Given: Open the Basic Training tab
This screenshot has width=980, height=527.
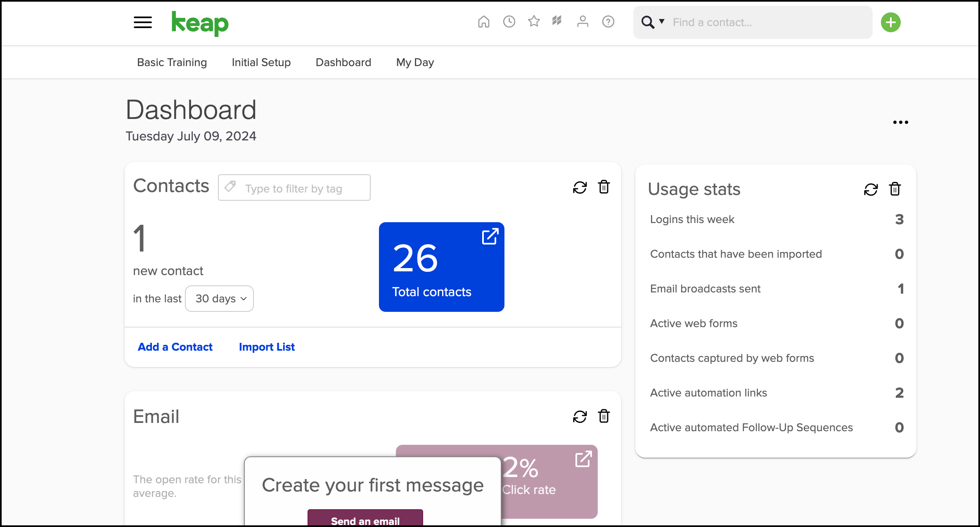Looking at the screenshot, I should click(x=172, y=62).
